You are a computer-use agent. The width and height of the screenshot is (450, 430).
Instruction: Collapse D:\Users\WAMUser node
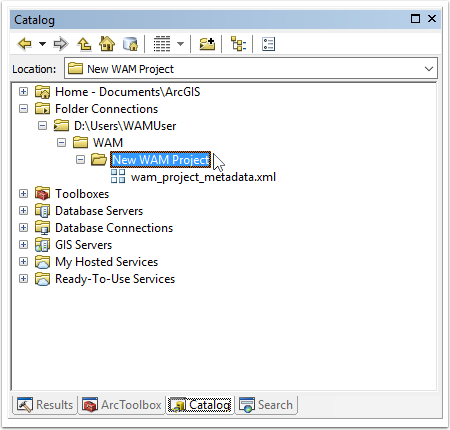tap(42, 126)
